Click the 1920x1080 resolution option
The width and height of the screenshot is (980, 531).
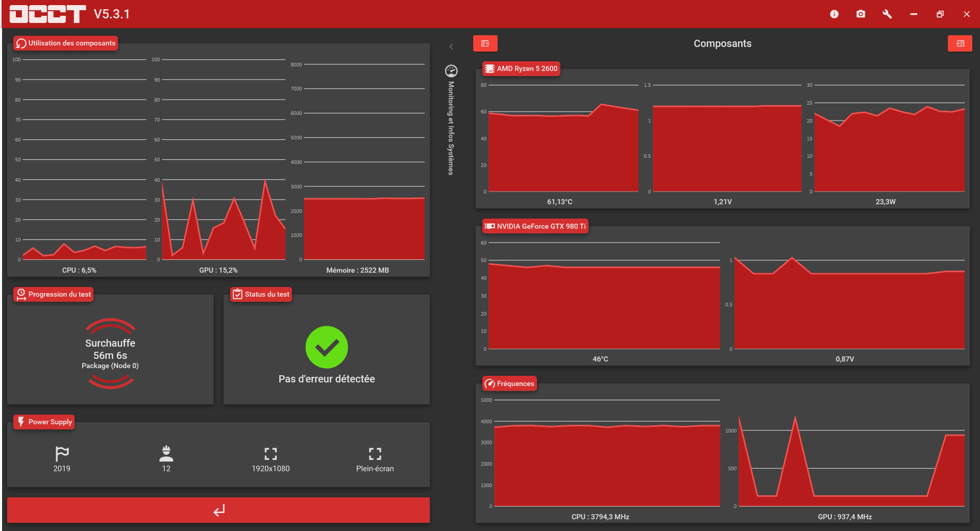coord(271,459)
